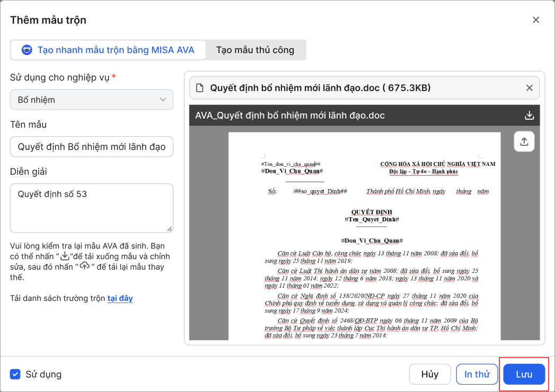Click the document file icon beside the attached filename
555x392 pixels.
[x=200, y=88]
